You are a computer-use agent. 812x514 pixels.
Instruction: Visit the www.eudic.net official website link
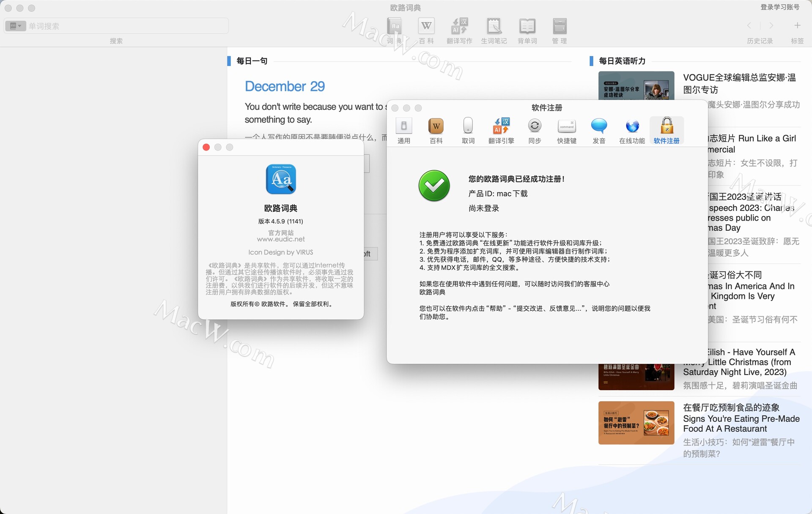pyautogui.click(x=280, y=239)
